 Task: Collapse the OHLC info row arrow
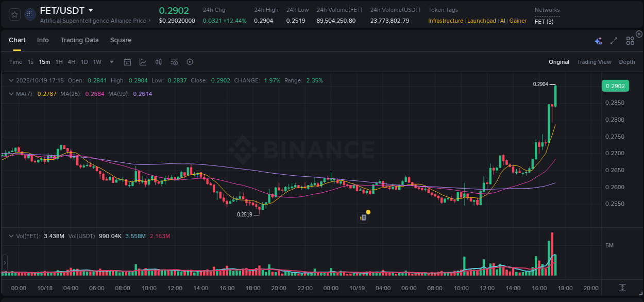pyautogui.click(x=11, y=80)
